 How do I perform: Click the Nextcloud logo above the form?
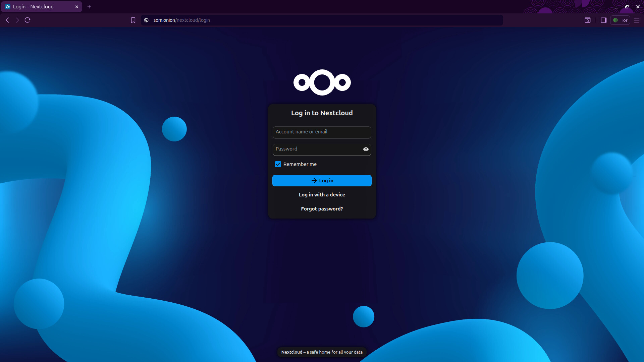click(322, 82)
